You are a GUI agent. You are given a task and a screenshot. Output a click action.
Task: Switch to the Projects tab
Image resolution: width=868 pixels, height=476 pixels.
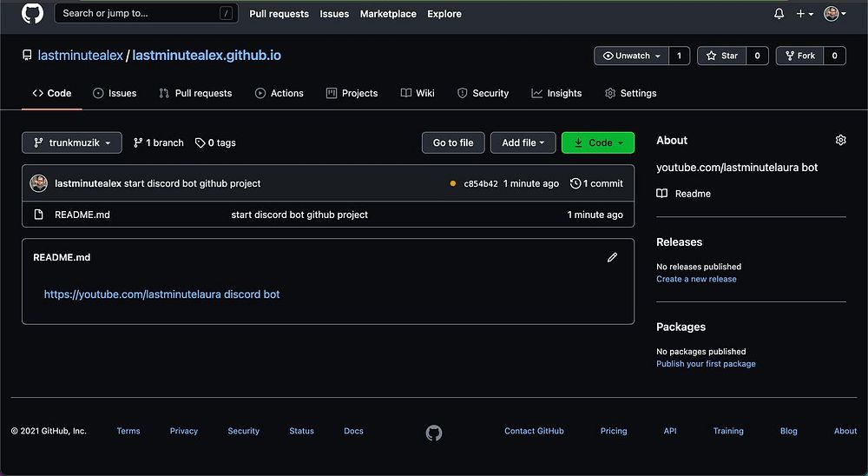coord(352,93)
